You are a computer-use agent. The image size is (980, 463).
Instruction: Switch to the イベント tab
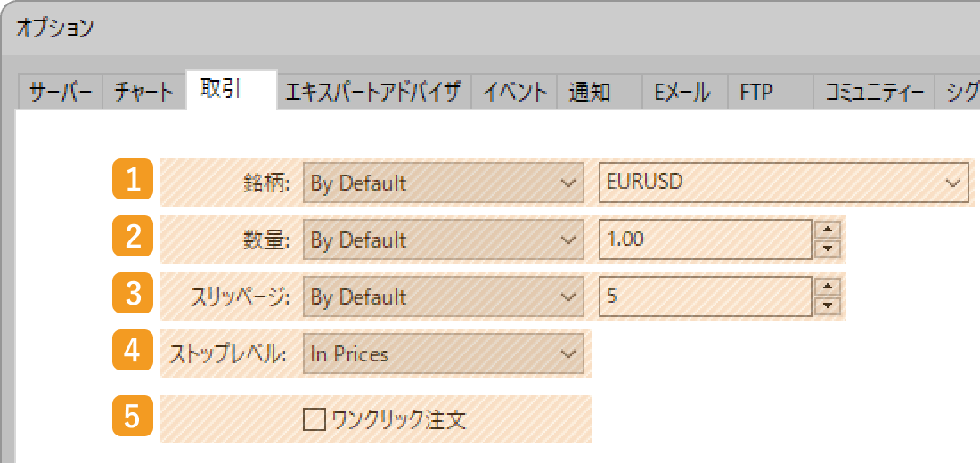(514, 93)
